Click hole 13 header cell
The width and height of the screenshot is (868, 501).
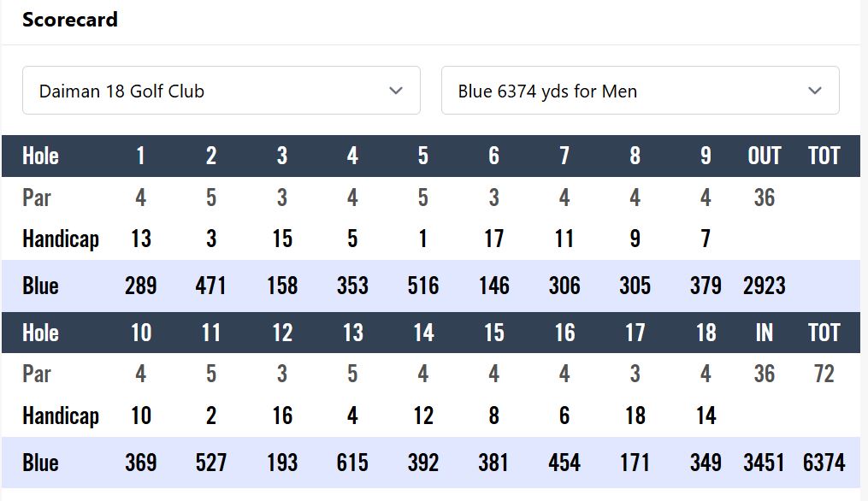pyautogui.click(x=352, y=333)
